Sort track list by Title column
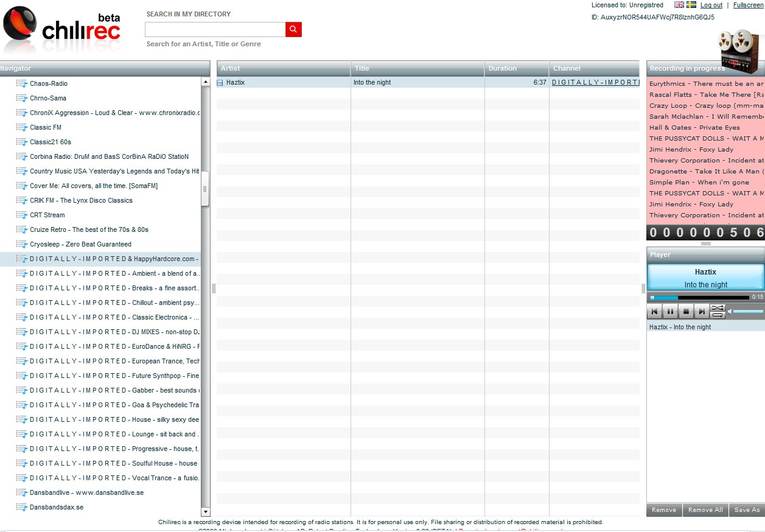Image resolution: width=765 pixels, height=532 pixels. 417,68
